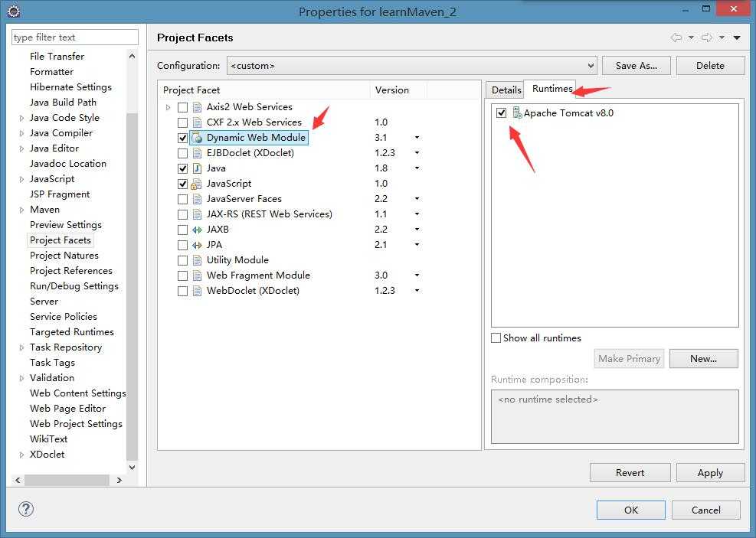
Task: Click the Help question mark icon
Action: tap(25, 509)
